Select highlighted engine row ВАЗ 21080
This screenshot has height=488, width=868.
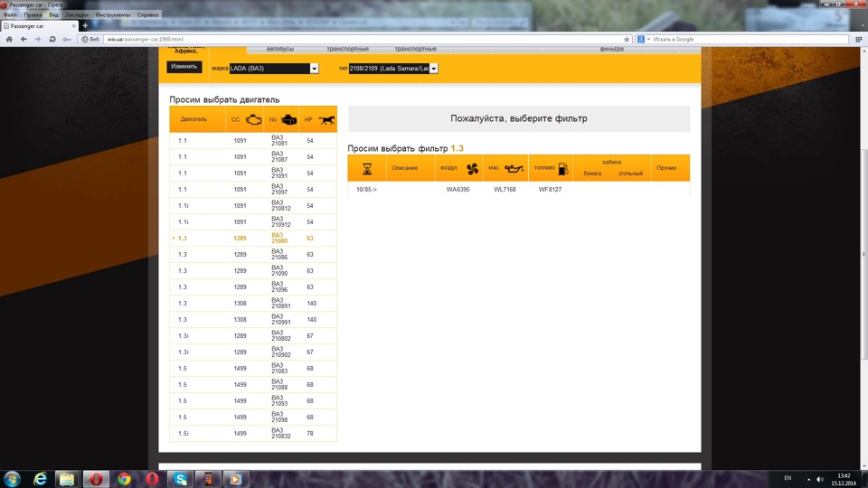[253, 239]
